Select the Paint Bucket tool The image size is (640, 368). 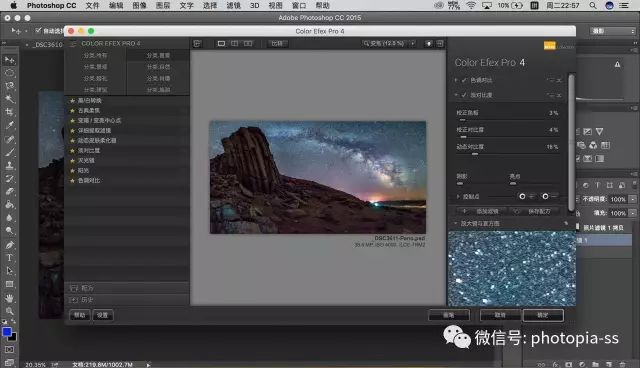(x=9, y=204)
